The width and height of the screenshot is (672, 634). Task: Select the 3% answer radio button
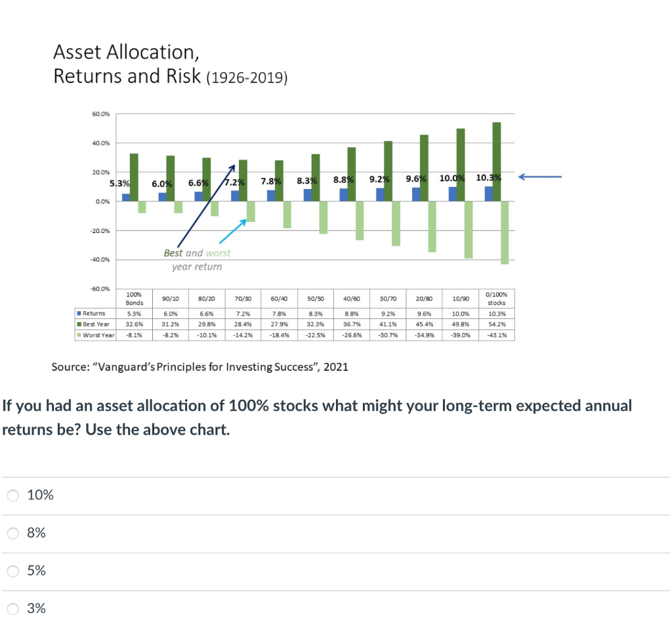[12, 609]
